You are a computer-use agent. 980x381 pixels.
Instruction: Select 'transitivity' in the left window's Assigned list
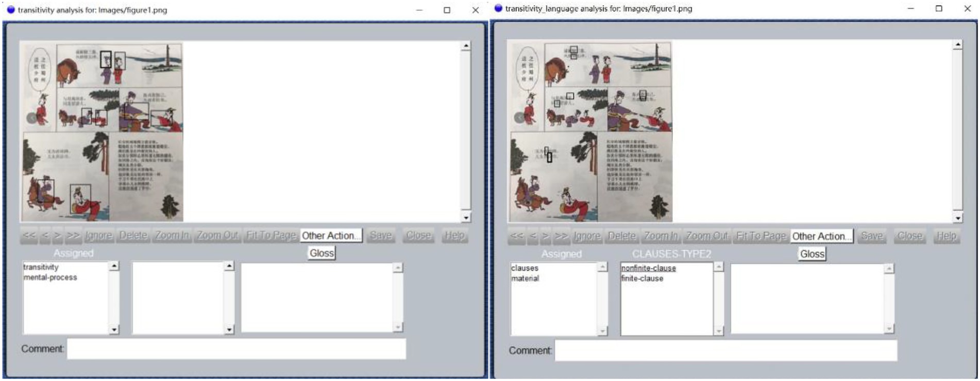coord(41,267)
